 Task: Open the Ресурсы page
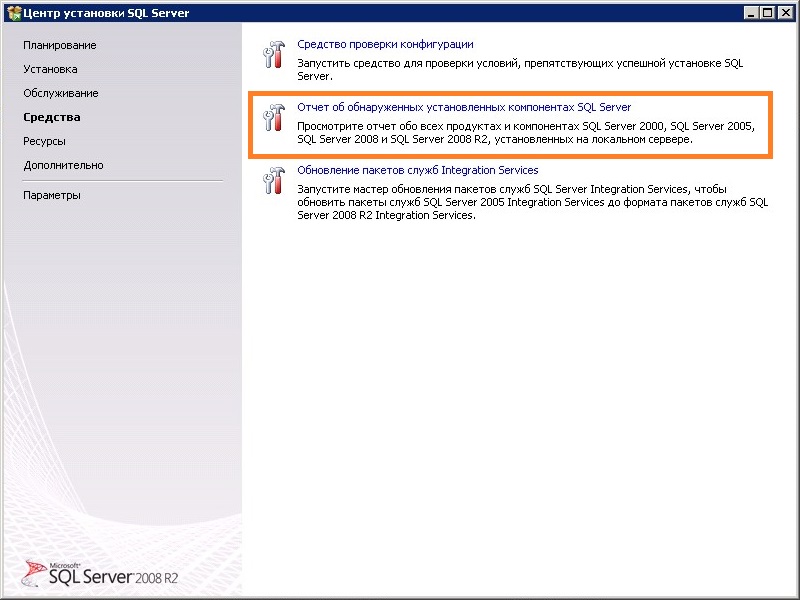click(x=45, y=141)
